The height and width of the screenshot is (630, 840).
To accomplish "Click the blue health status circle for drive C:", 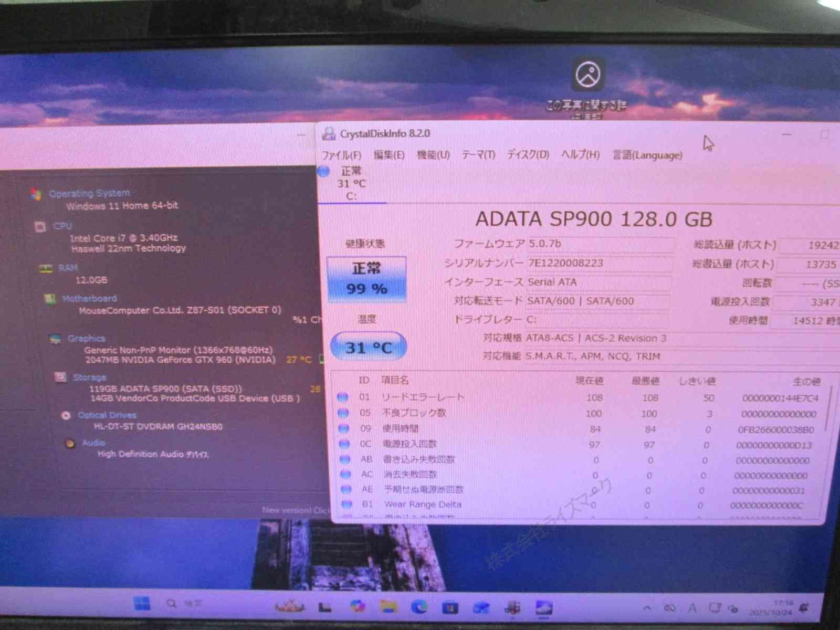I will pyautogui.click(x=323, y=171).
